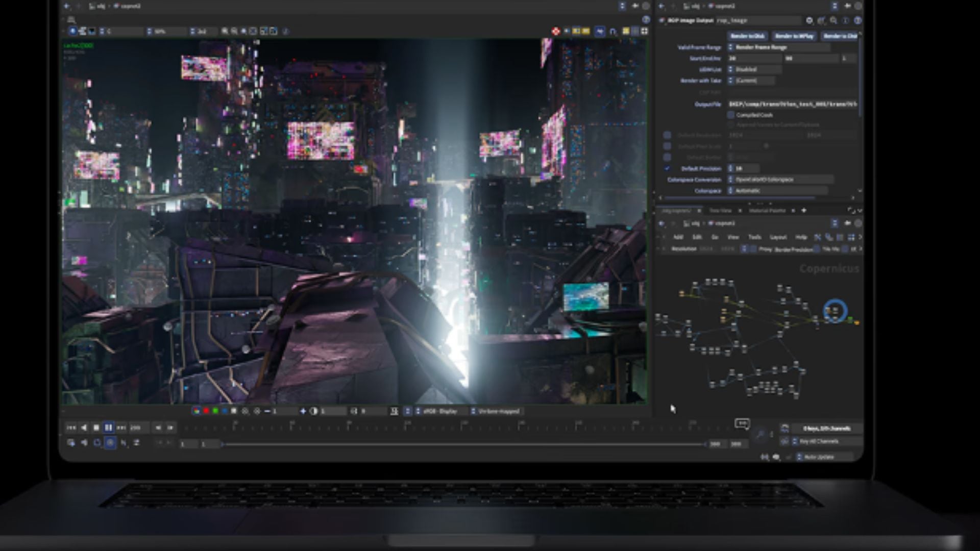Open the node info icon
The width and height of the screenshot is (980, 551).
[x=846, y=20]
